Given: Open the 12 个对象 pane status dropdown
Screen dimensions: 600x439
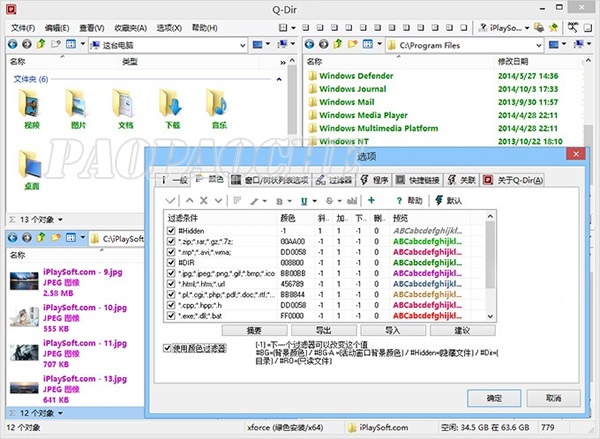Looking at the screenshot, I should point(60,413).
